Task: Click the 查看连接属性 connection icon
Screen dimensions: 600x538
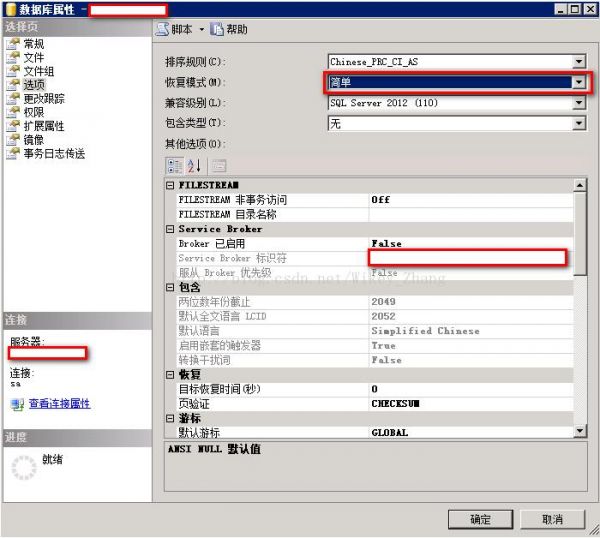Action: [x=18, y=404]
